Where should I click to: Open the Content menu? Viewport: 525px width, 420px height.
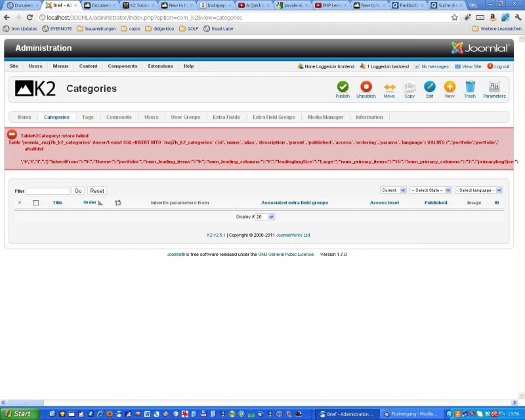(89, 66)
